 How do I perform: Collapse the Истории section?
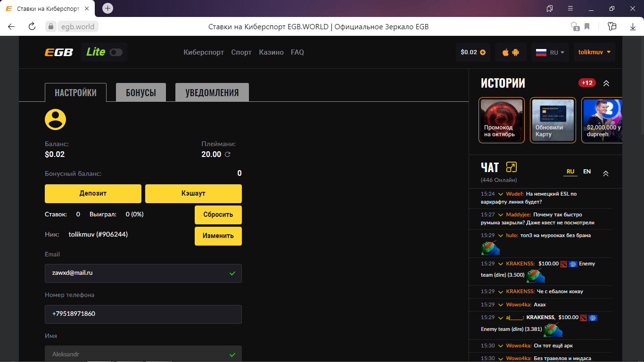click(606, 83)
